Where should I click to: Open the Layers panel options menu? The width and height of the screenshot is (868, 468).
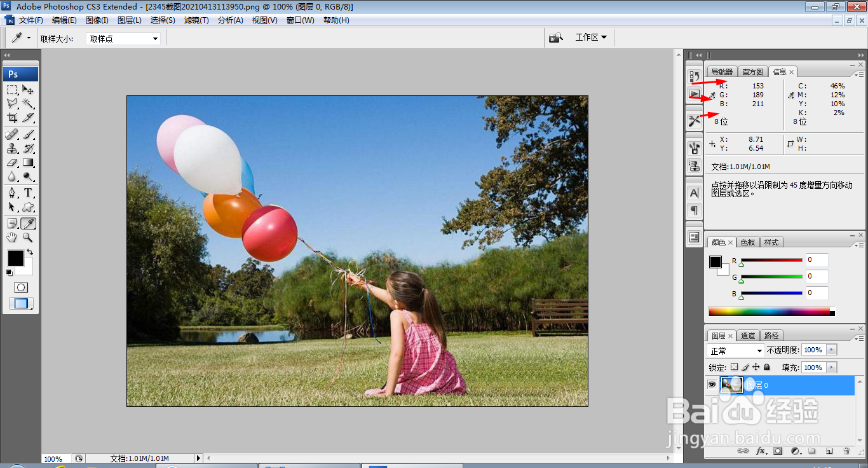pyautogui.click(x=860, y=338)
